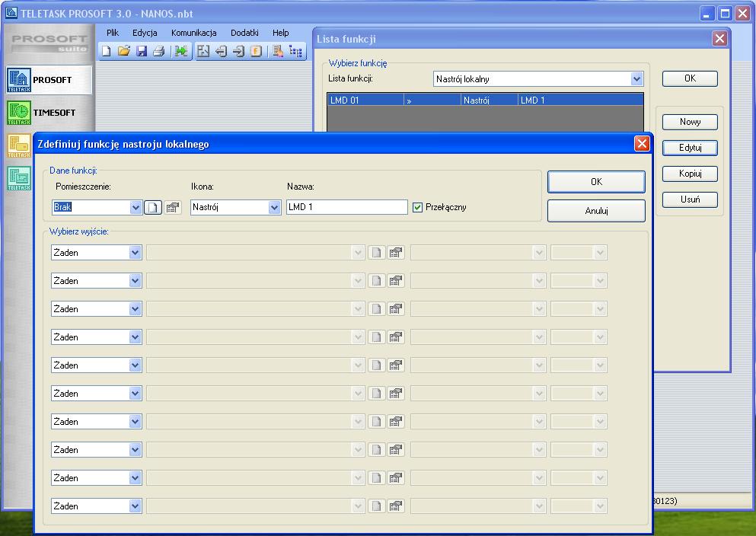Open the Plik menu
Screen dimensions: 756x536
[113, 33]
